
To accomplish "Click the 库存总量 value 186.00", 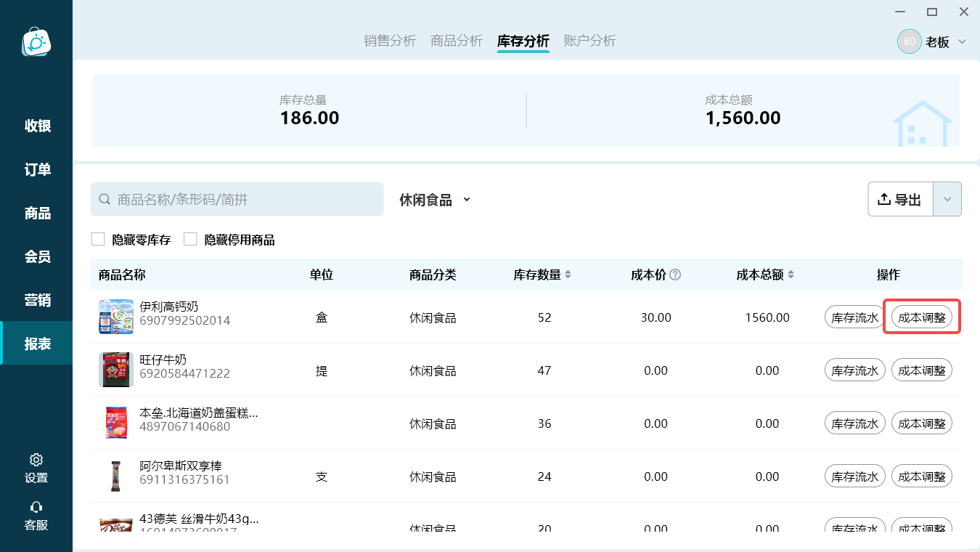I will pyautogui.click(x=309, y=118).
